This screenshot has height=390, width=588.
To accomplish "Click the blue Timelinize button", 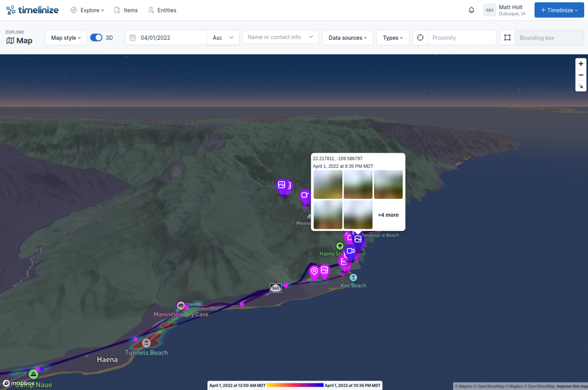I will [x=559, y=10].
